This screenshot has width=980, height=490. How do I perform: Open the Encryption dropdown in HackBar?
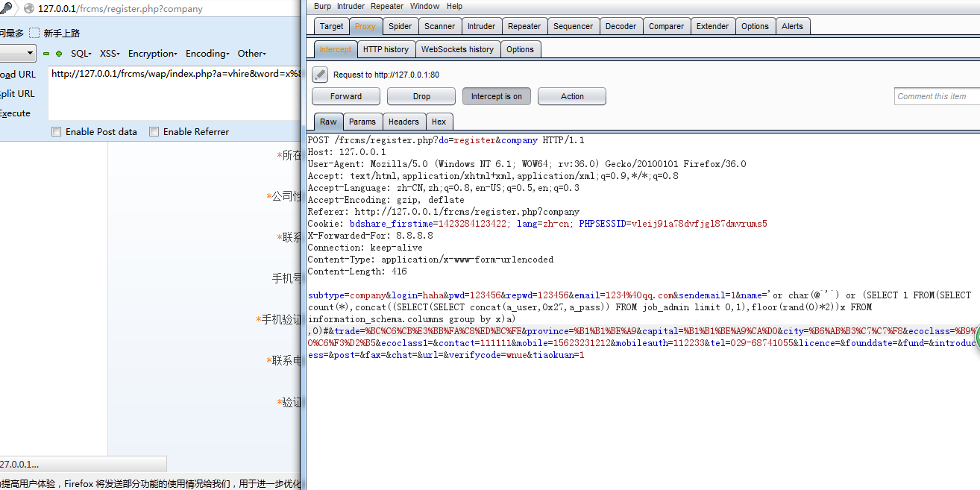pos(153,54)
